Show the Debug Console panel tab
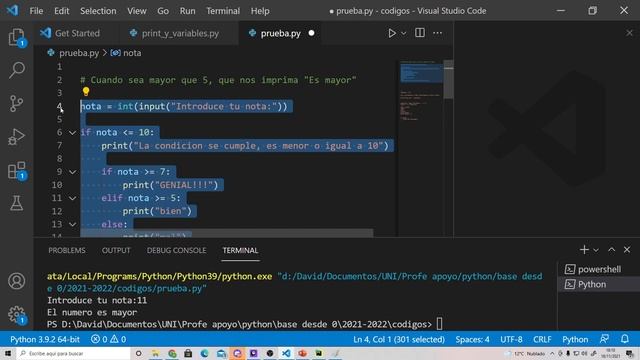Image resolution: width=640 pixels, height=360 pixels. pyautogui.click(x=176, y=251)
